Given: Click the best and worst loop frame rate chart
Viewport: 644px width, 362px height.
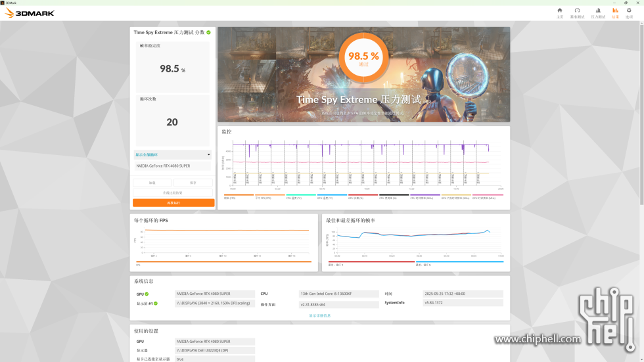Looking at the screenshot, I should pos(415,242).
